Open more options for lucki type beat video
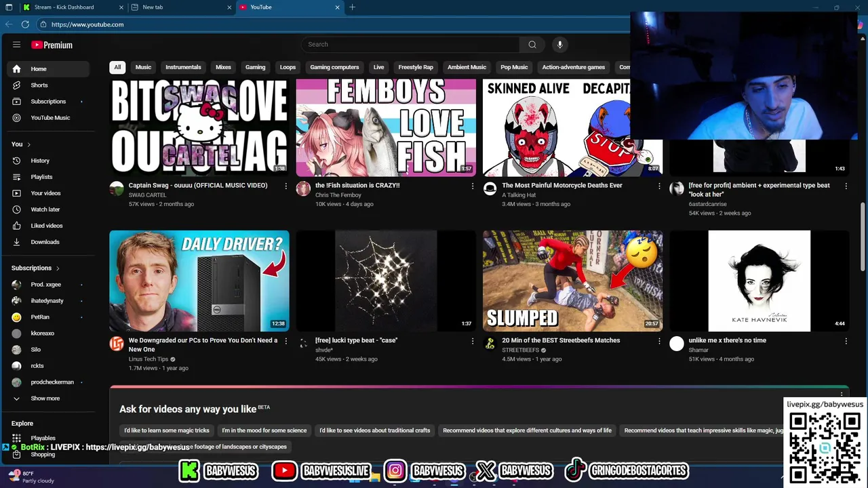This screenshot has height=488, width=868. tap(473, 341)
